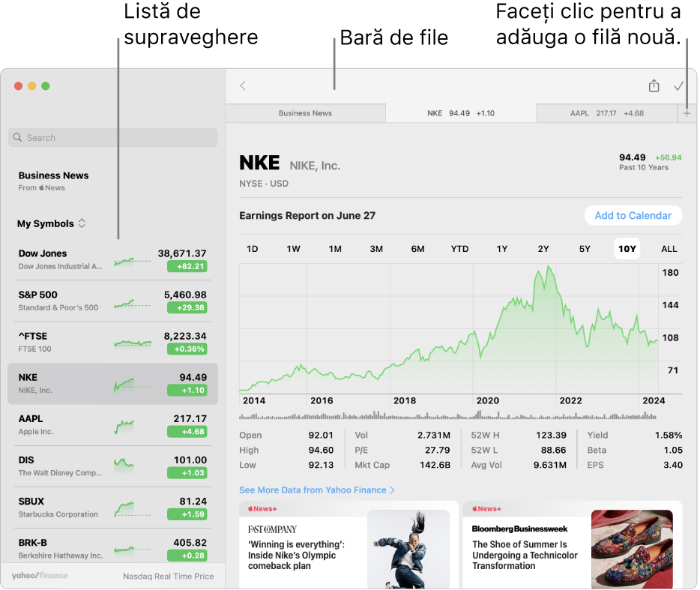Click the Mkt Cap value 142.6B
This screenshot has width=700, height=590.
tap(435, 465)
